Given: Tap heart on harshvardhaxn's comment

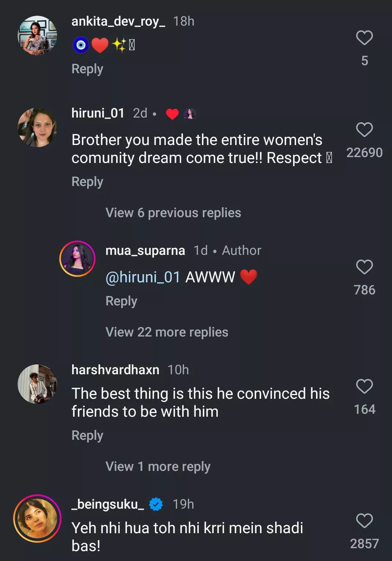Looking at the screenshot, I should pos(364,386).
